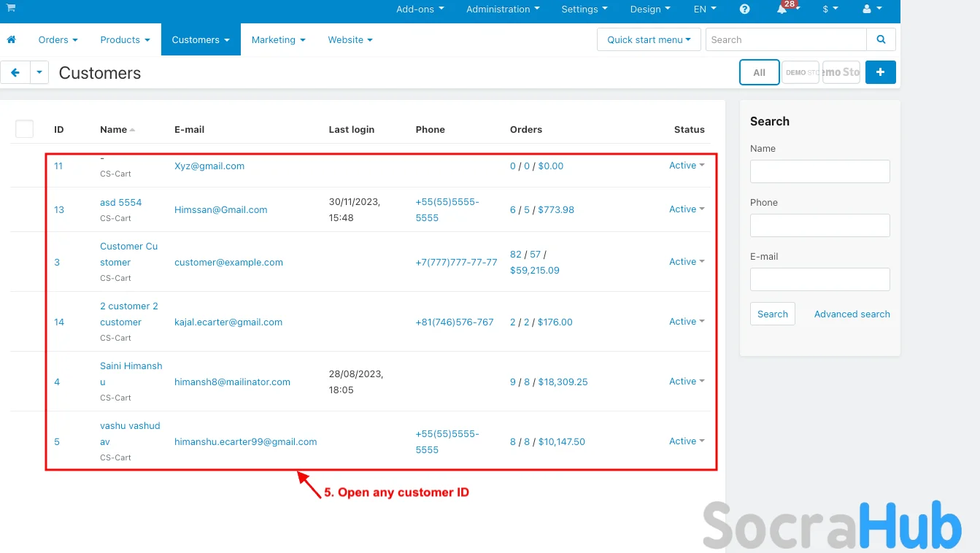Go to the home dashboard icon

(x=11, y=40)
